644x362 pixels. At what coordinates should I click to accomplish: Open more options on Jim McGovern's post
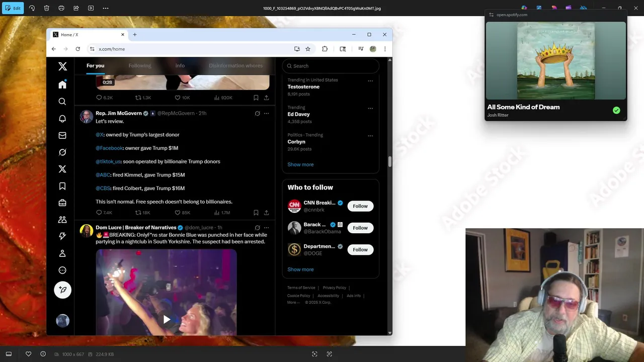(267, 114)
